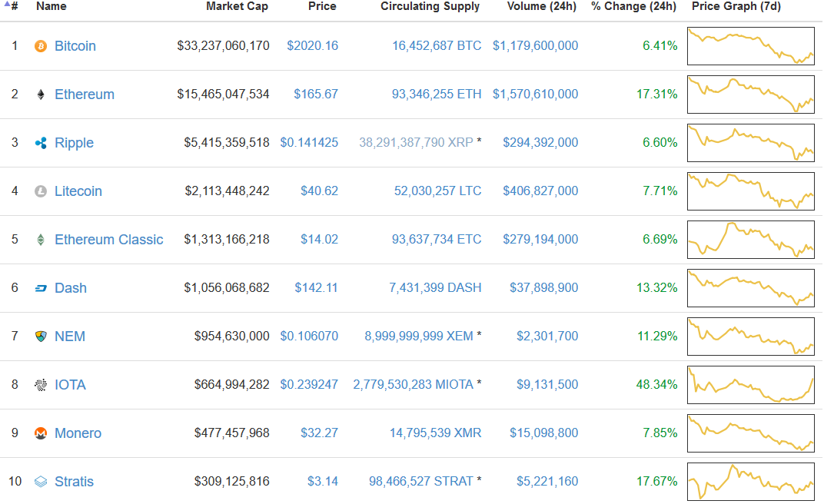Open IOTA 7-day price graph thumbnail
824x504 pixels.
click(750, 385)
